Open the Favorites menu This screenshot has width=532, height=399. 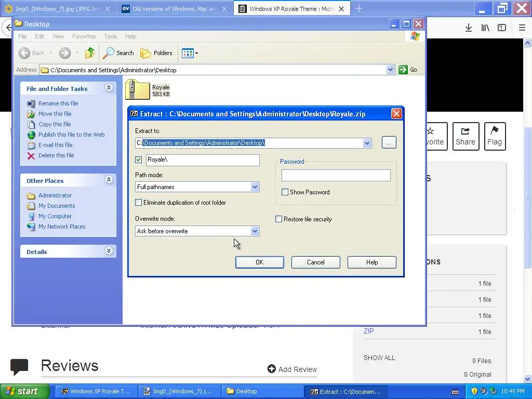click(84, 36)
